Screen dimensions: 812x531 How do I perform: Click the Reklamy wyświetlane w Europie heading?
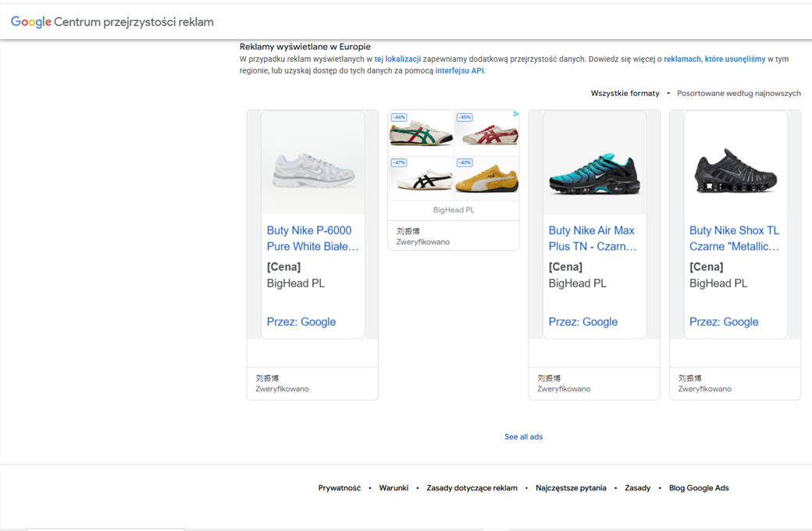(305, 47)
